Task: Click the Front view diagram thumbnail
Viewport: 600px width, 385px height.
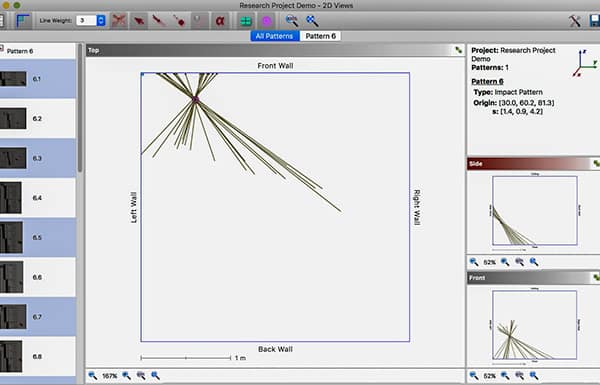Action: [535, 325]
